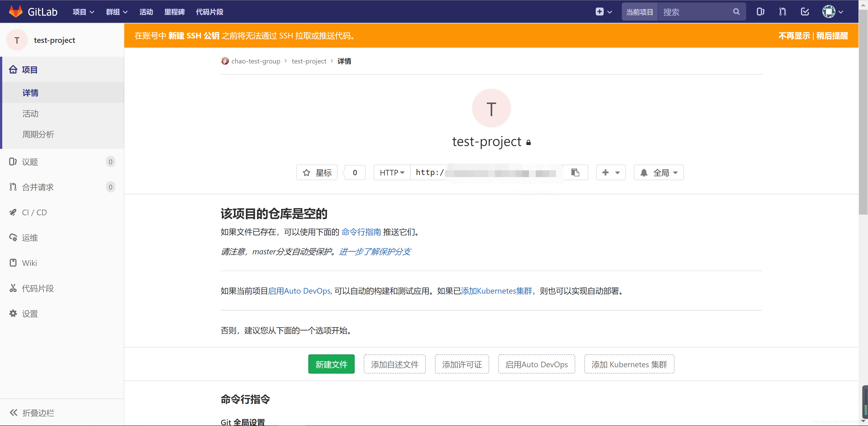Click the 代码片段 scissors icon in sidebar
The image size is (868, 426).
(13, 288)
